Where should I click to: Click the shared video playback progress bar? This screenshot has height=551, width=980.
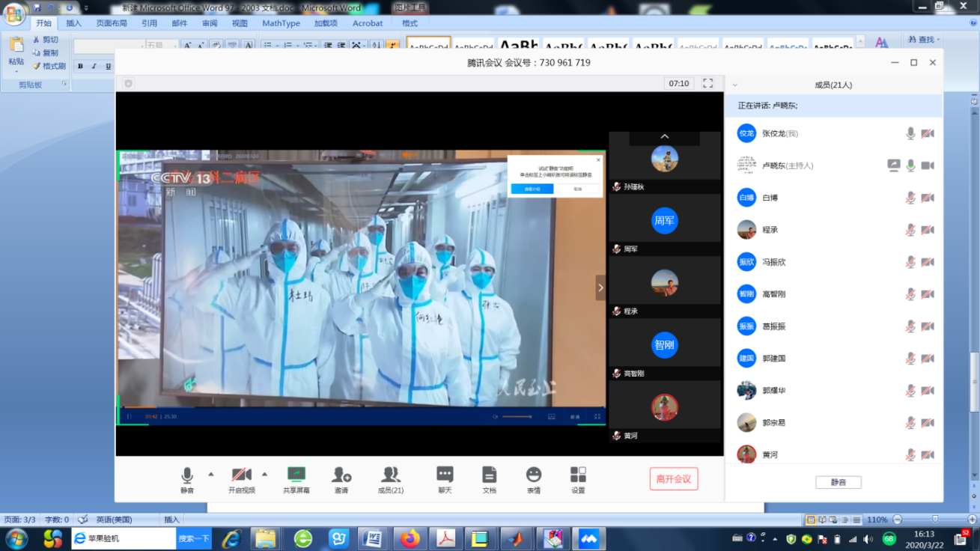pyautogui.click(x=361, y=408)
